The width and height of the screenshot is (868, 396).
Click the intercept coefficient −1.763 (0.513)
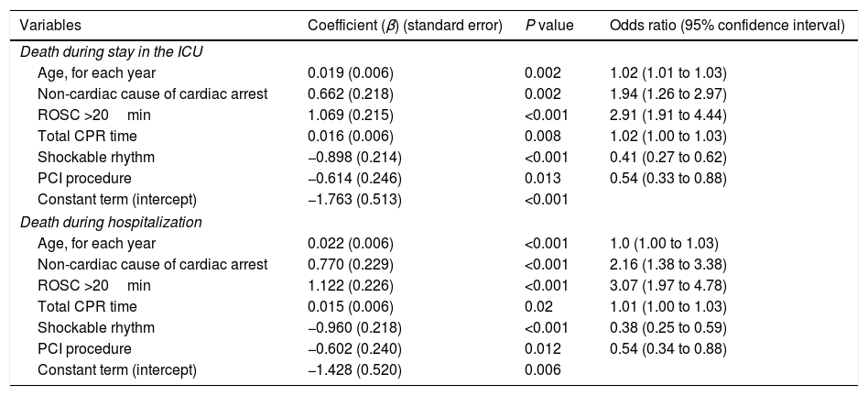(353, 199)
